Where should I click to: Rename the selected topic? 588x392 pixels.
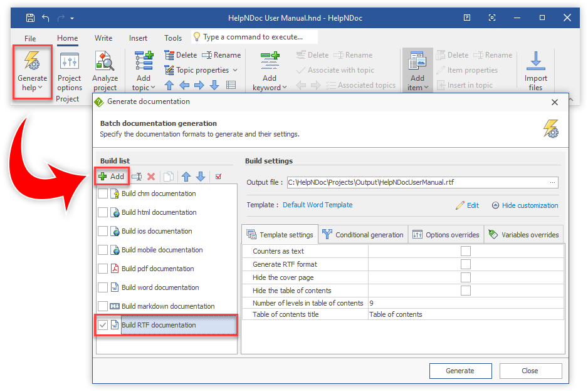click(222, 55)
